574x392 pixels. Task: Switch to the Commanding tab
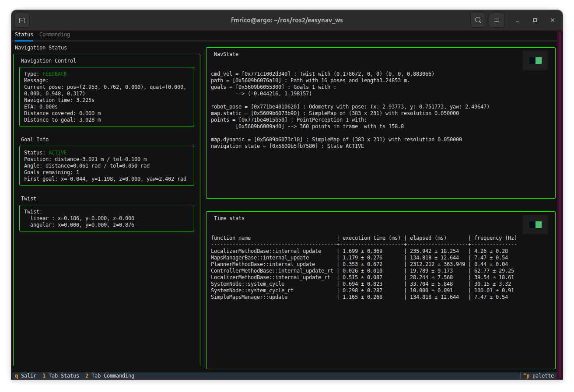pyautogui.click(x=55, y=35)
